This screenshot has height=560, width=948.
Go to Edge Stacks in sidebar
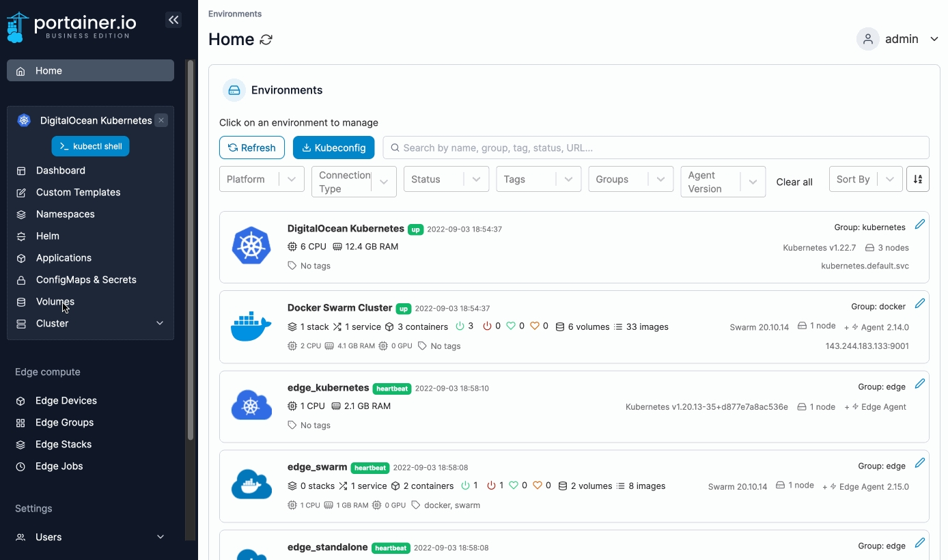pos(64,444)
